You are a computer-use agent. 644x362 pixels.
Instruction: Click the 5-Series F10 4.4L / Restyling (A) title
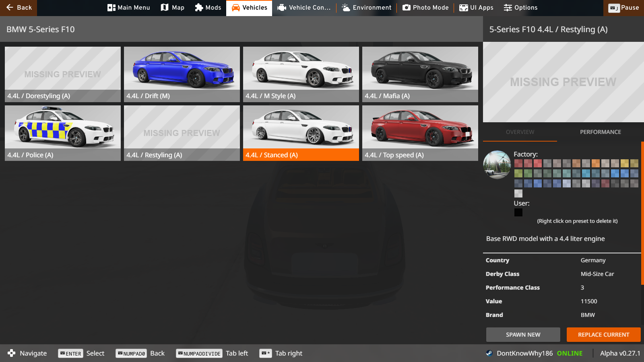(549, 29)
